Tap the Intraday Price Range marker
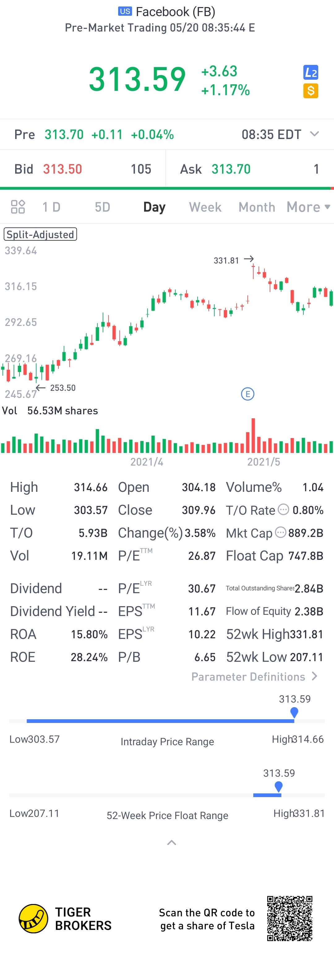 294,712
